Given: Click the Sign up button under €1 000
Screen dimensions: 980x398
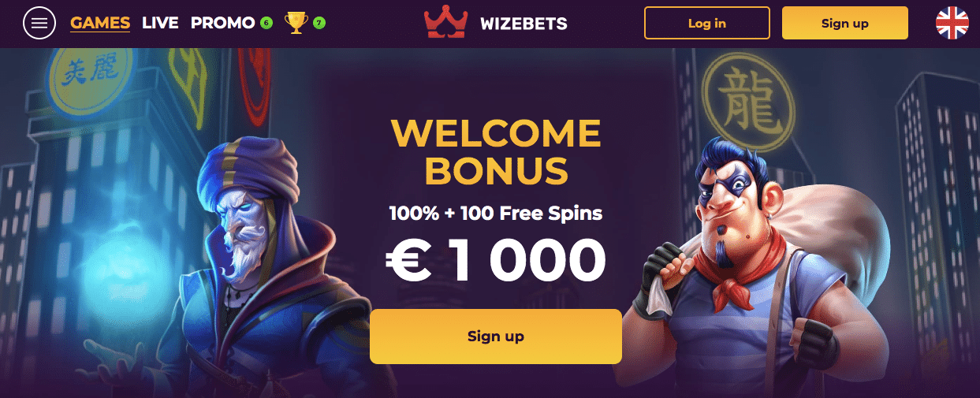Looking at the screenshot, I should click(x=496, y=337).
